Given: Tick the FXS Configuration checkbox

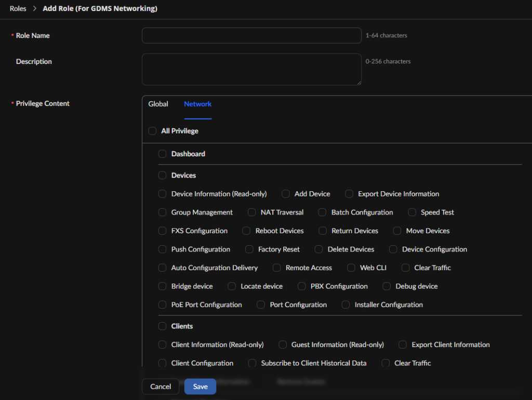Looking at the screenshot, I should (163, 231).
